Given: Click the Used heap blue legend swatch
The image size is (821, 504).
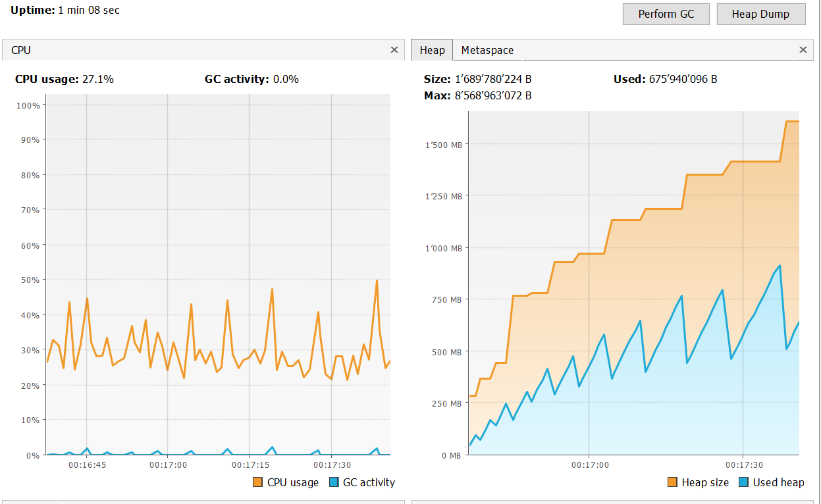Looking at the screenshot, I should pos(743,482).
